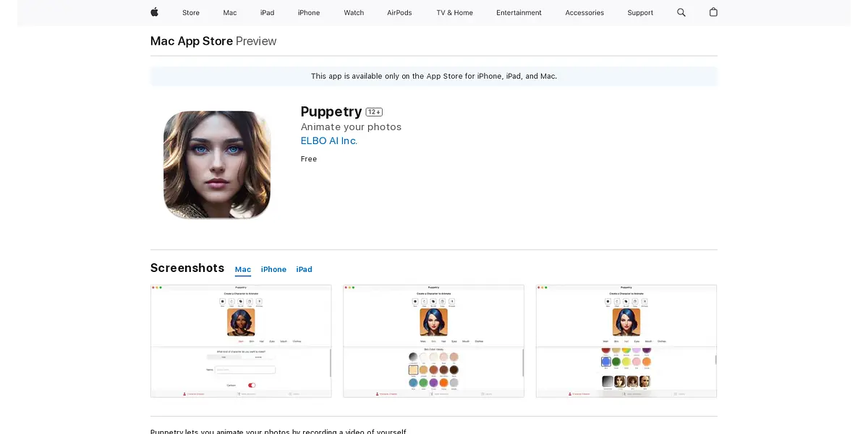The height and width of the screenshot is (434, 868).
Task: Open the Store menu
Action: (x=191, y=13)
